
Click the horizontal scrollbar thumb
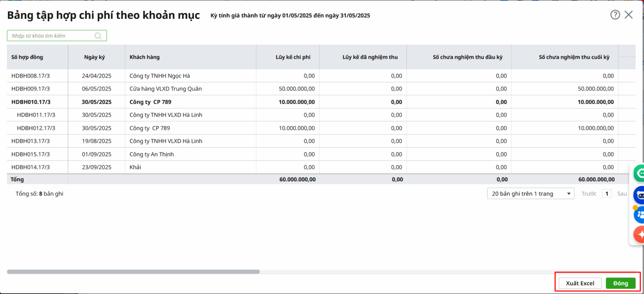tap(133, 271)
